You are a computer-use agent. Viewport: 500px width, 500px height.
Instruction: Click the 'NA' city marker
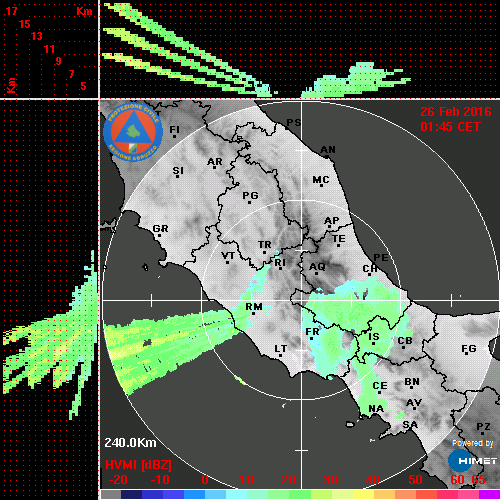pyautogui.click(x=376, y=409)
